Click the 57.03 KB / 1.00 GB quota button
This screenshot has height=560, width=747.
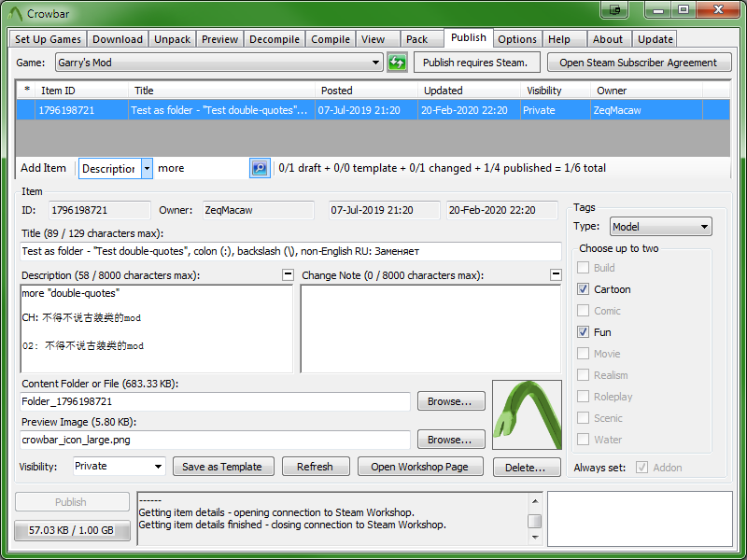[x=72, y=530]
